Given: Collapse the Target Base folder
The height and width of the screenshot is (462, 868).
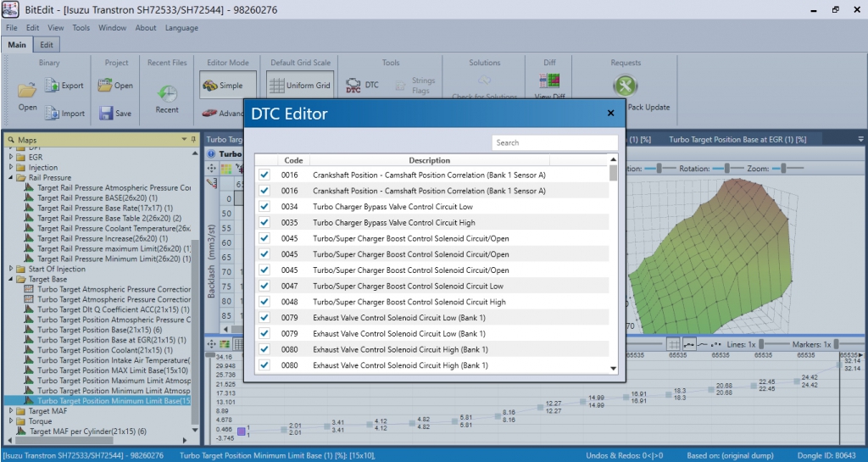Looking at the screenshot, I should tap(11, 280).
